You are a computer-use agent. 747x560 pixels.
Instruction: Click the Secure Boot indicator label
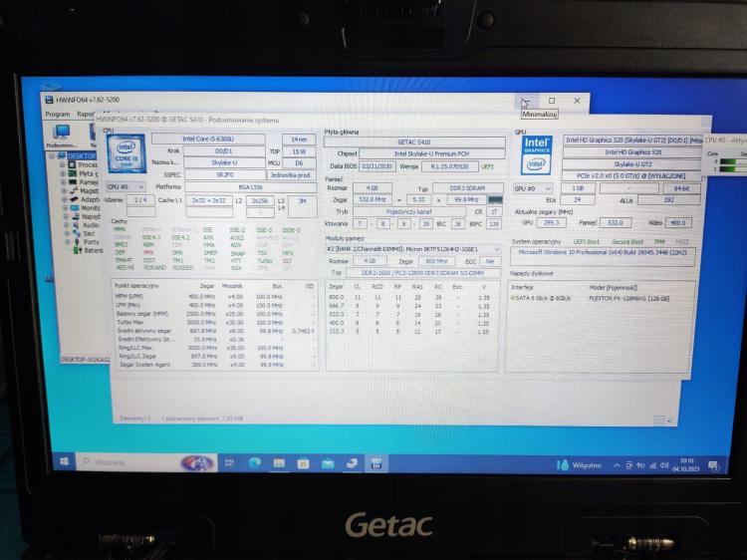point(627,242)
